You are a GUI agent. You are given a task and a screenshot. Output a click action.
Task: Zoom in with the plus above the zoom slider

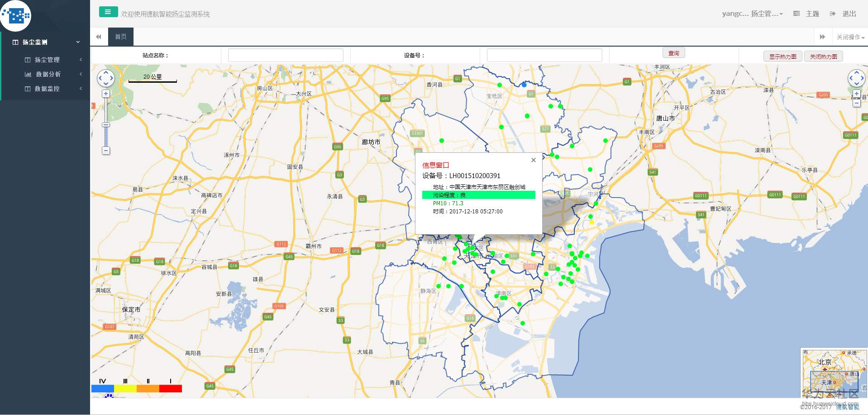tap(106, 94)
